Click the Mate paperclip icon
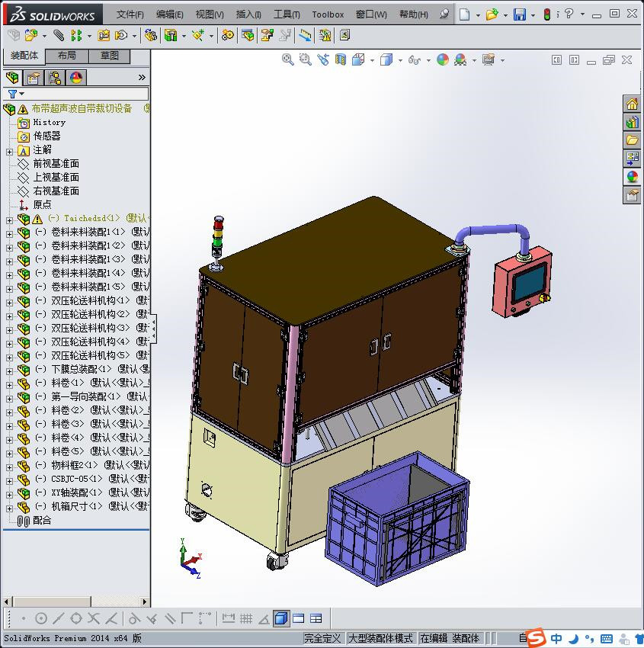The height and width of the screenshot is (648, 644). coord(58,36)
